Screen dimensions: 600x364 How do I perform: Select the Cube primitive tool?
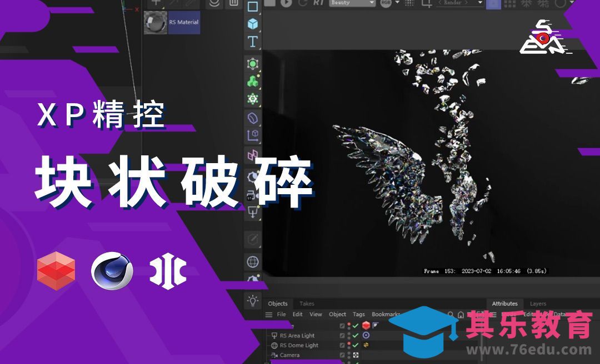pyautogui.click(x=253, y=23)
